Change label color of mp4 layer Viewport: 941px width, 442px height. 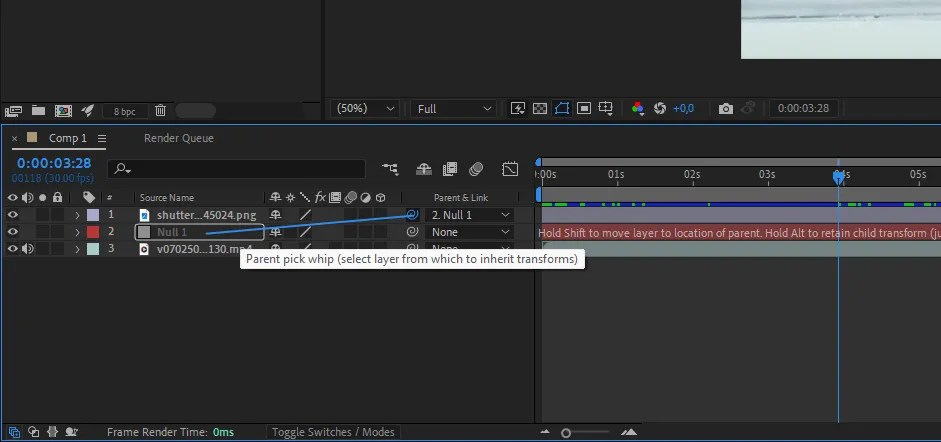[x=93, y=248]
